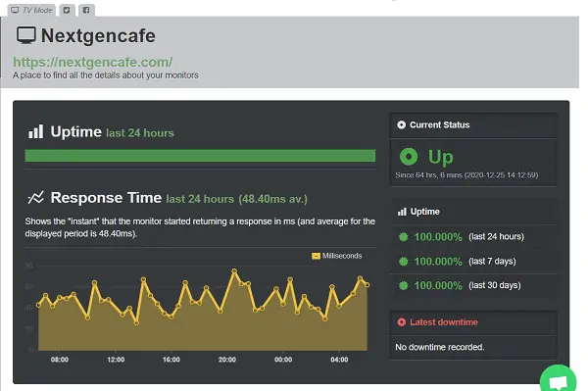Click the Current Status circle icon

pos(401,124)
